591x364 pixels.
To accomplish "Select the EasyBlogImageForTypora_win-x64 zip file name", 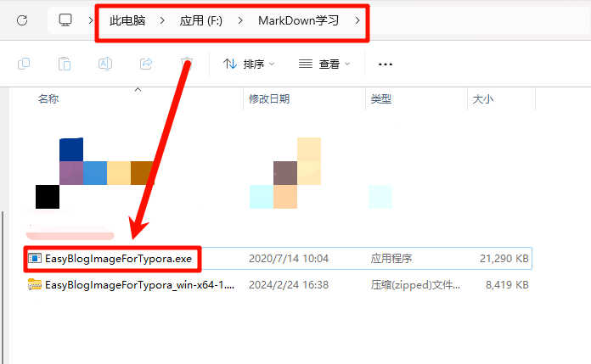I will (x=140, y=285).
